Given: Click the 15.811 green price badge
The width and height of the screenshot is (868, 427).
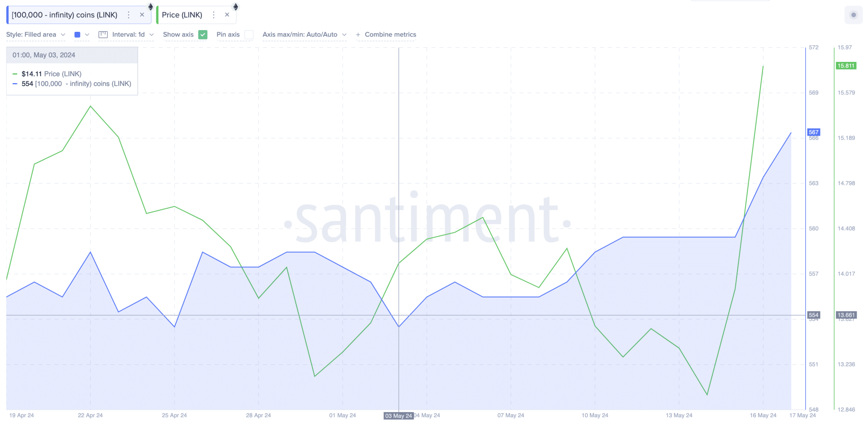Looking at the screenshot, I should 846,66.
